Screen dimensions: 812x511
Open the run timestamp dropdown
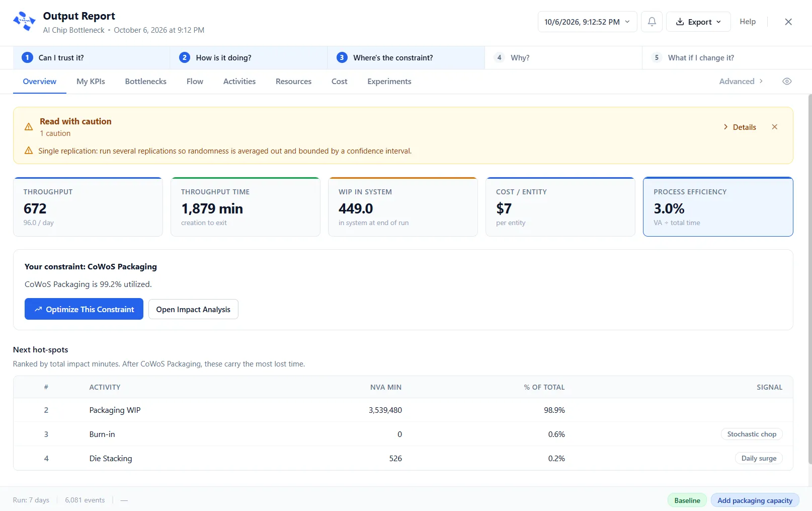tap(587, 22)
